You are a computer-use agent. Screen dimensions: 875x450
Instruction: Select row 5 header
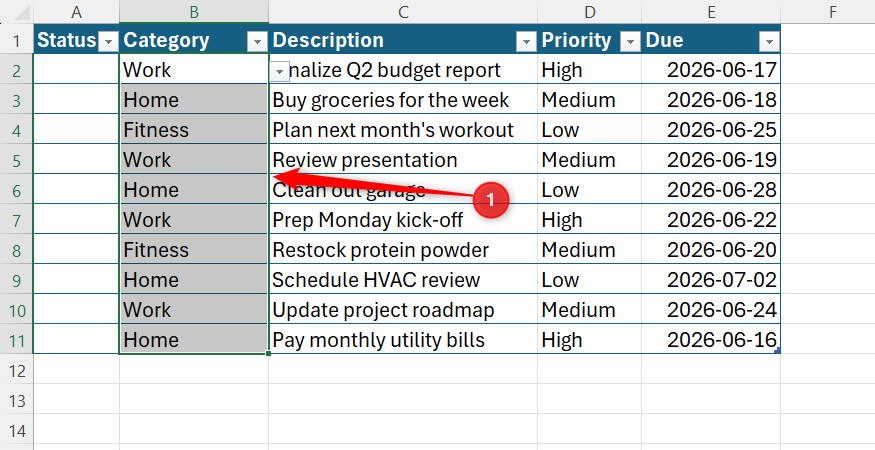pyautogui.click(x=17, y=160)
